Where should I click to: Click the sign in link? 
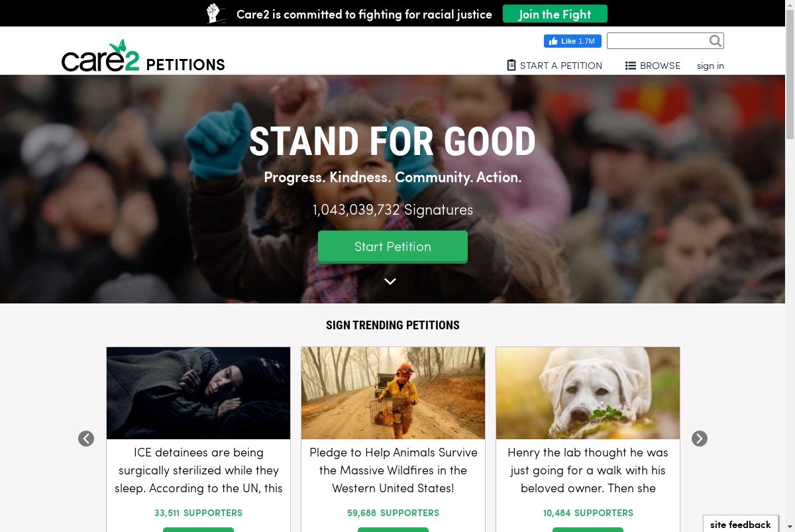[710, 66]
